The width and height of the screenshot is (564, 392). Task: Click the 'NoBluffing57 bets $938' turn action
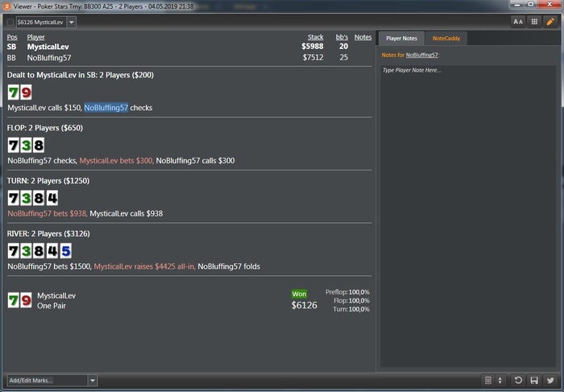tap(47, 213)
